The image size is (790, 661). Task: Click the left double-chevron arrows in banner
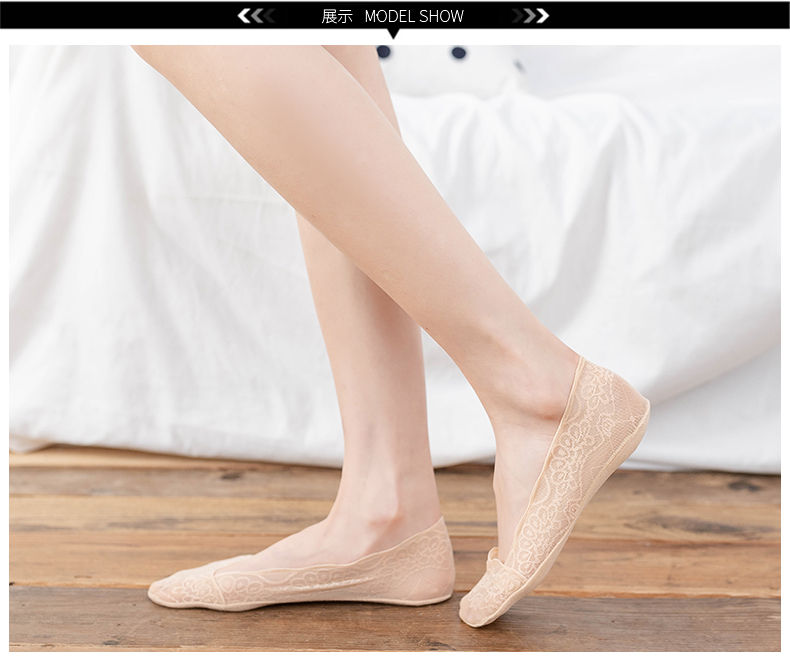coord(256,16)
